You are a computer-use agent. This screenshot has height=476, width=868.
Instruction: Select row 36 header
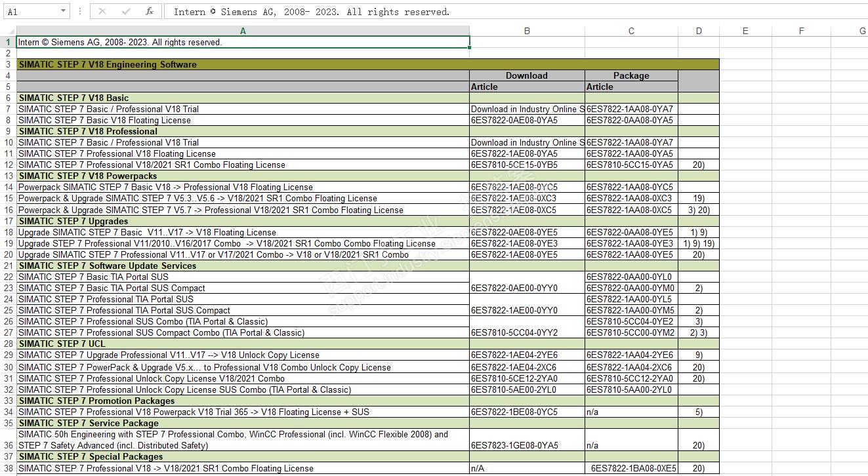(8, 439)
